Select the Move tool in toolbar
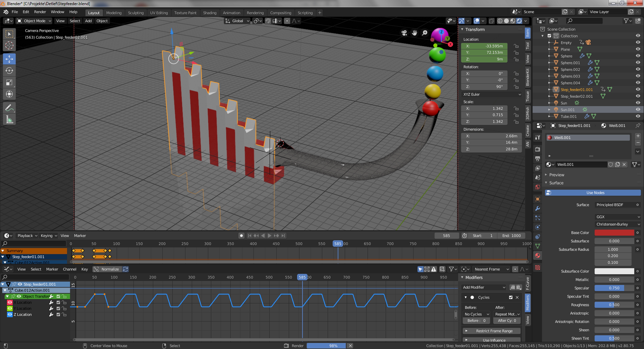This screenshot has width=644, height=349. [x=9, y=59]
